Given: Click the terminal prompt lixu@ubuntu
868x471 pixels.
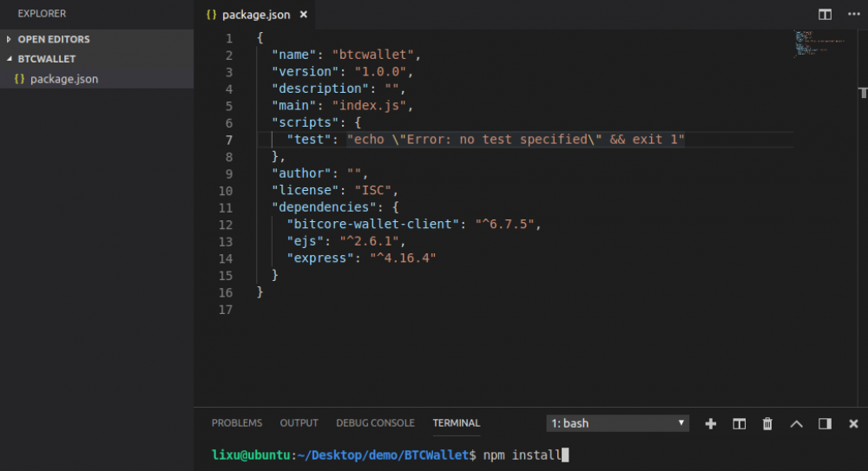Looking at the screenshot, I should (x=251, y=455).
